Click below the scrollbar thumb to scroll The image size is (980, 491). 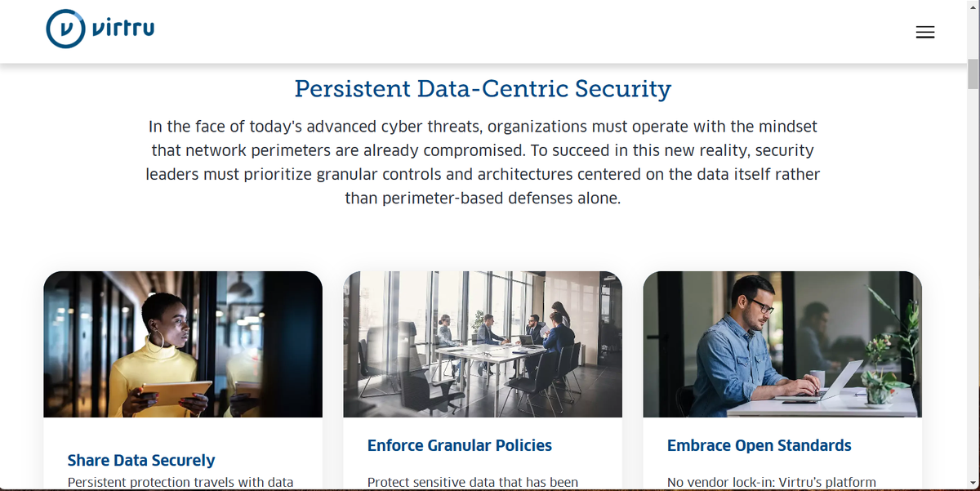point(973,245)
